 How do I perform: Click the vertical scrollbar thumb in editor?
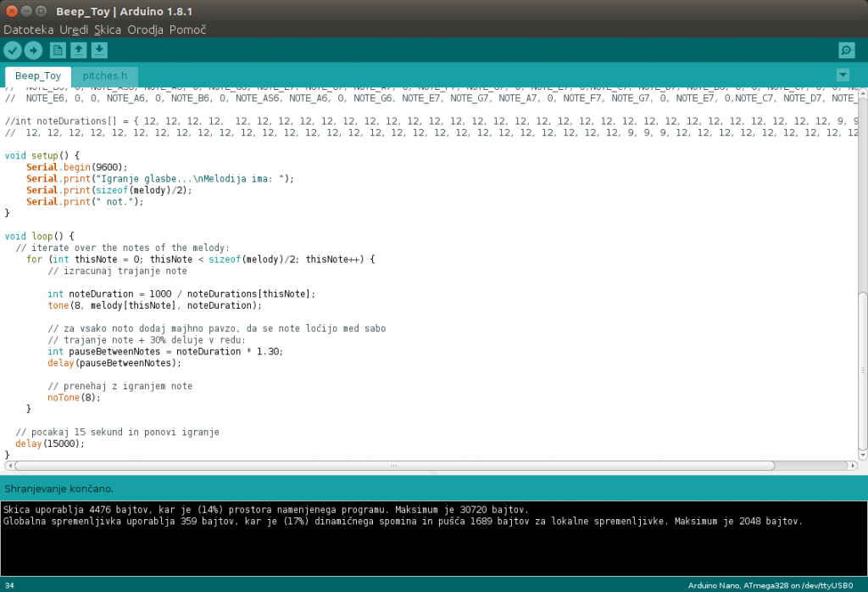click(862, 369)
